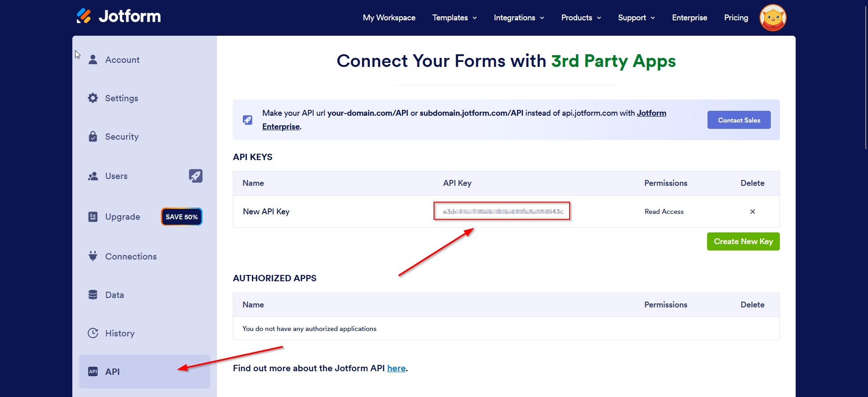Image resolution: width=868 pixels, height=397 pixels.
Task: Select Account in the sidebar
Action: coord(145,60)
